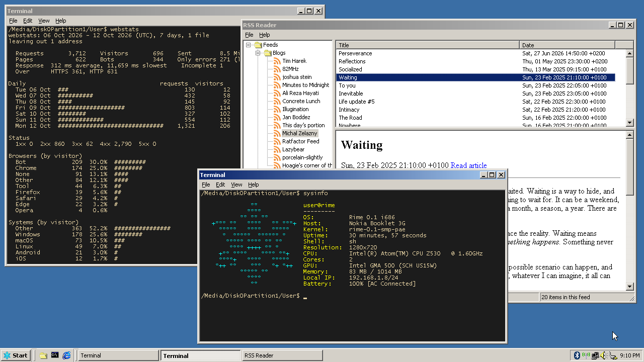This screenshot has width=644, height=362.
Task: Open the folder quick launch icon
Action: (43, 355)
